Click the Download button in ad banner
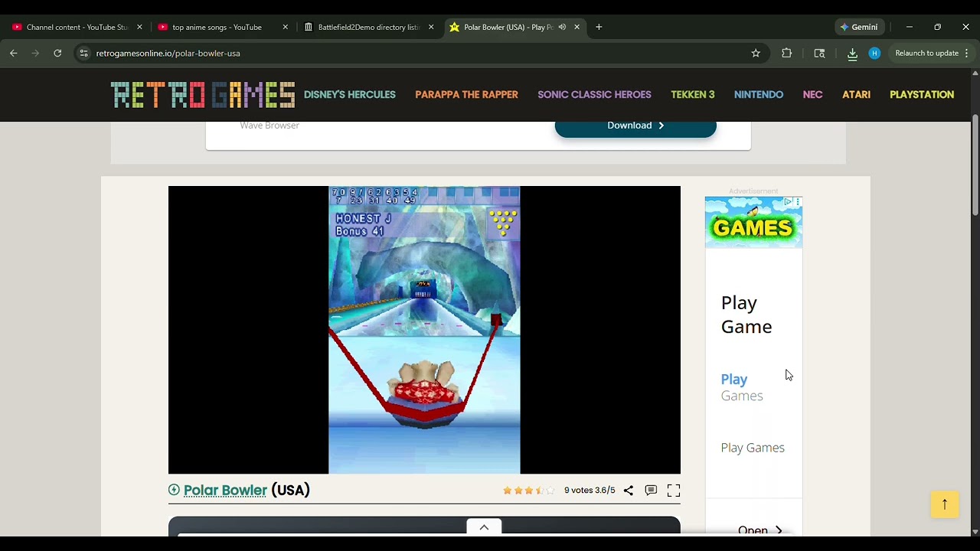Viewport: 980px width, 551px height. click(x=635, y=126)
